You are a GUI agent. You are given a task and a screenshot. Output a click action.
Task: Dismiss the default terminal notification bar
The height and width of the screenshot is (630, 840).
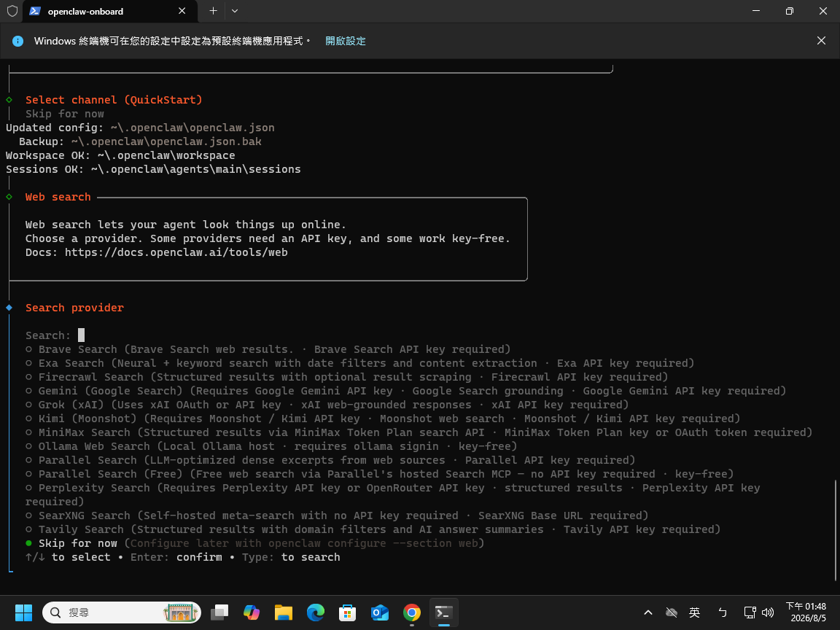821,41
